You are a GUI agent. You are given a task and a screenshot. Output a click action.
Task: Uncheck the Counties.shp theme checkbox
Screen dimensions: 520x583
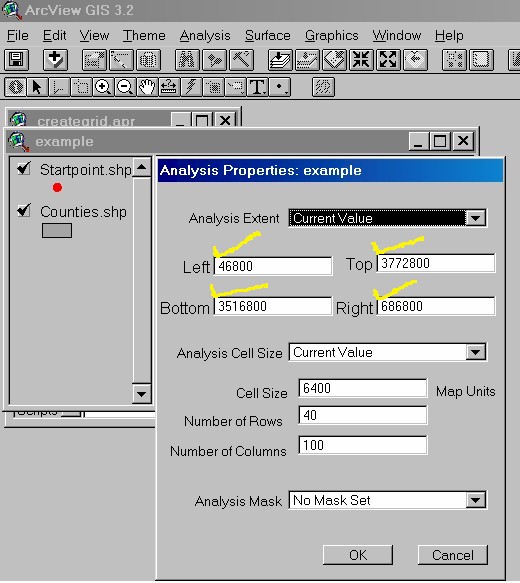point(24,210)
